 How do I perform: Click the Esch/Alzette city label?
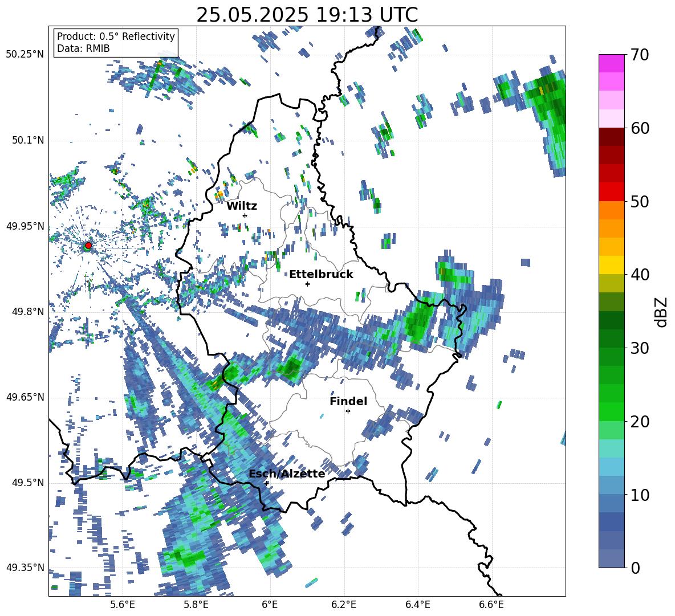287,474
